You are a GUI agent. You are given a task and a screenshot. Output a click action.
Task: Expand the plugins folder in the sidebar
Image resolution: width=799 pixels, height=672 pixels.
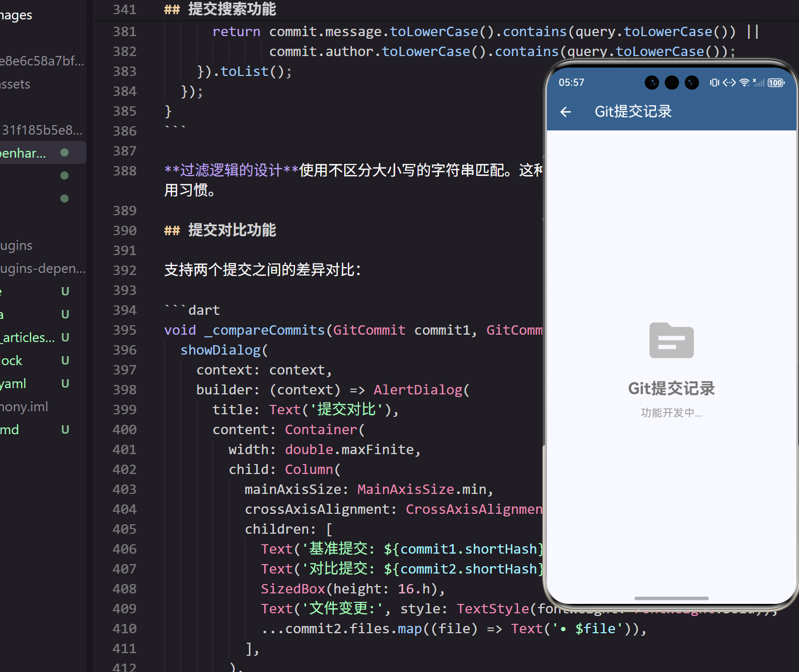[x=16, y=245]
